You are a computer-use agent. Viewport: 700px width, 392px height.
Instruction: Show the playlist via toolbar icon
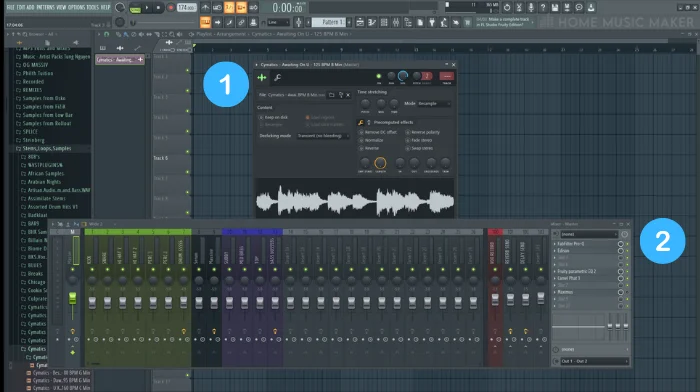[x=360, y=22]
